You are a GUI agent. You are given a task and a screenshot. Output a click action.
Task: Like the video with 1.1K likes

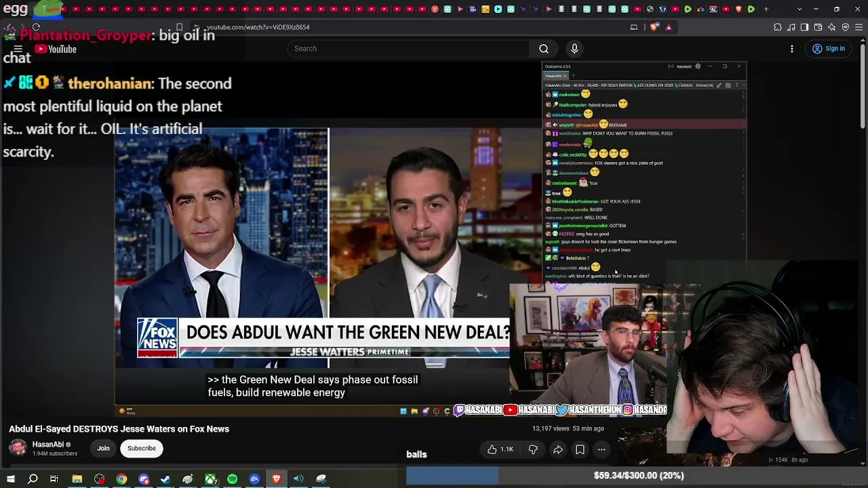(500, 449)
